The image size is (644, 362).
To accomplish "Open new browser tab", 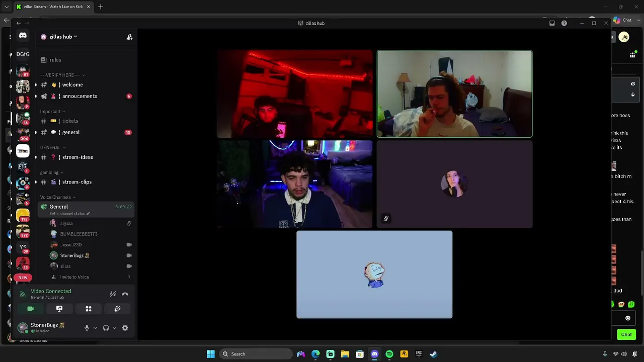I will [101, 7].
